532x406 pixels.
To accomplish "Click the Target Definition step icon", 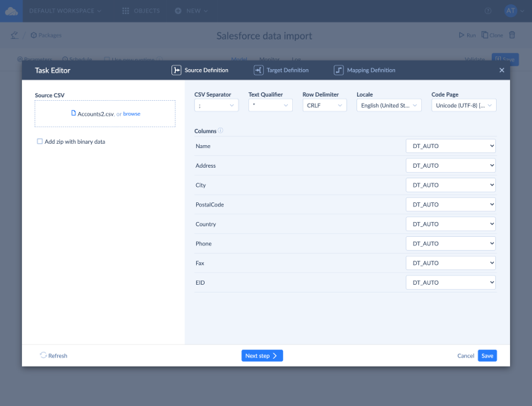I will (x=258, y=70).
